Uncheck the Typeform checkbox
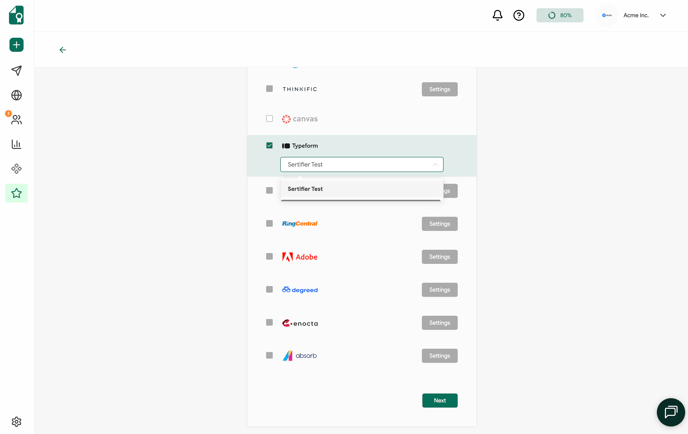This screenshot has width=688, height=434. click(x=269, y=146)
